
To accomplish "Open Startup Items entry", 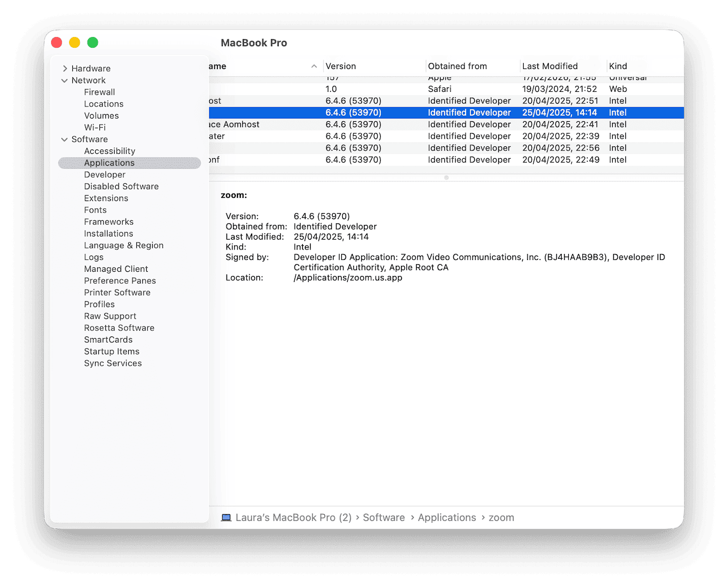I will (x=112, y=352).
